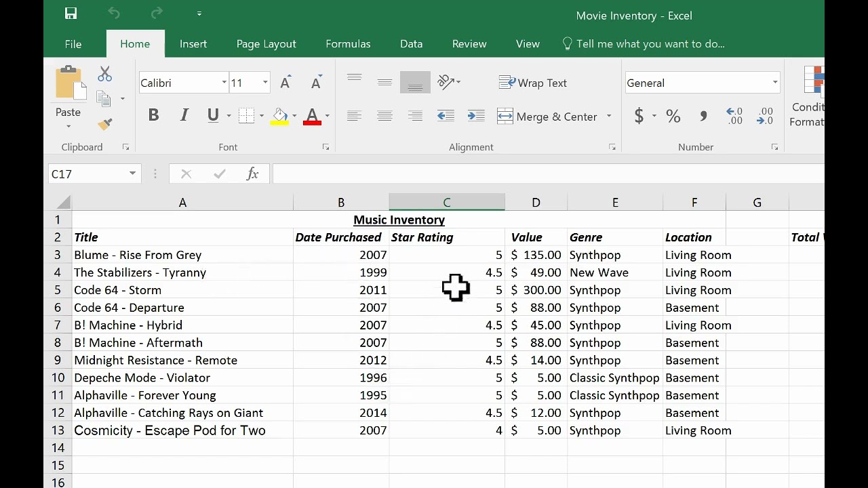Click the Insert Function fx icon

pos(252,174)
